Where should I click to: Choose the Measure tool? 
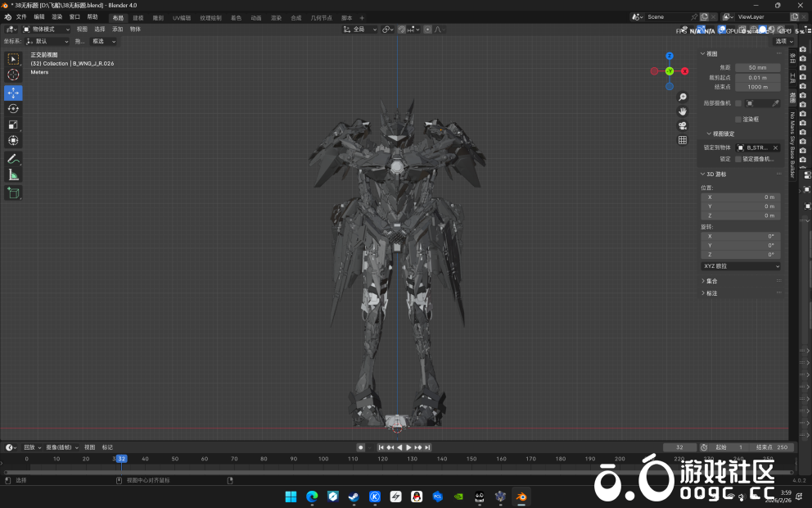click(x=13, y=175)
